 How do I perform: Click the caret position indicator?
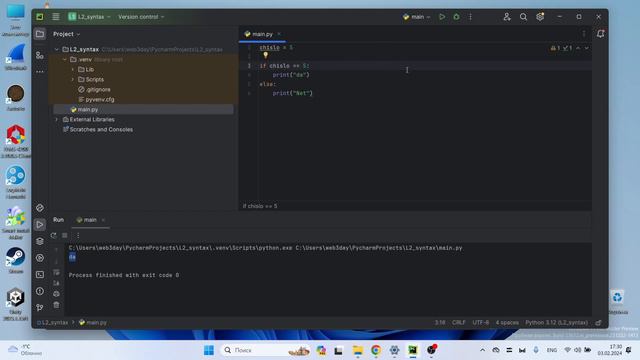[440, 322]
